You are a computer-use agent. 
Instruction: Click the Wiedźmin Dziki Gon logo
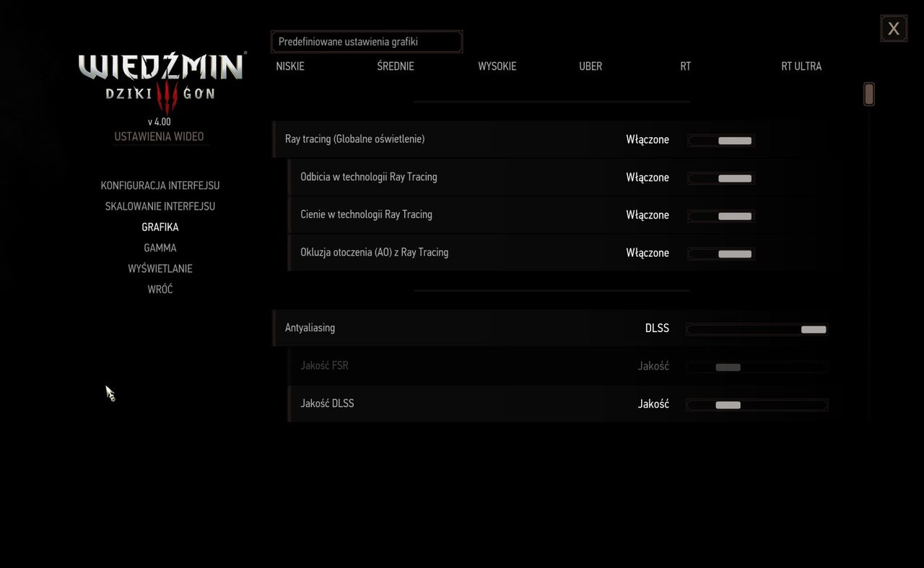(162, 82)
